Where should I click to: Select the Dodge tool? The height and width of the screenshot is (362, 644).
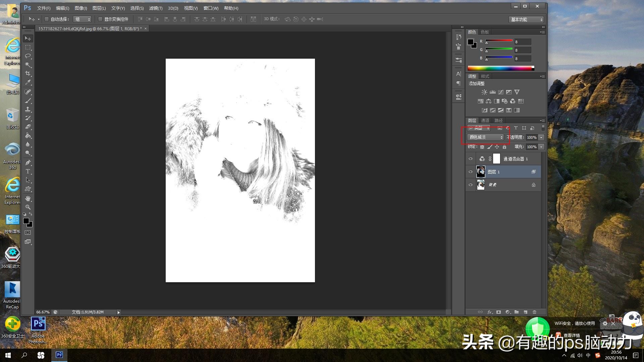pyautogui.click(x=28, y=153)
